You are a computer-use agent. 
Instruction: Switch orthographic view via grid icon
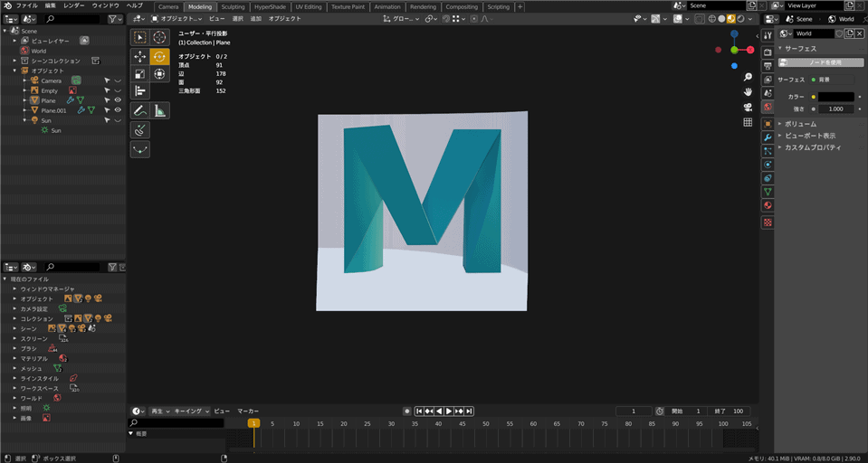(748, 122)
